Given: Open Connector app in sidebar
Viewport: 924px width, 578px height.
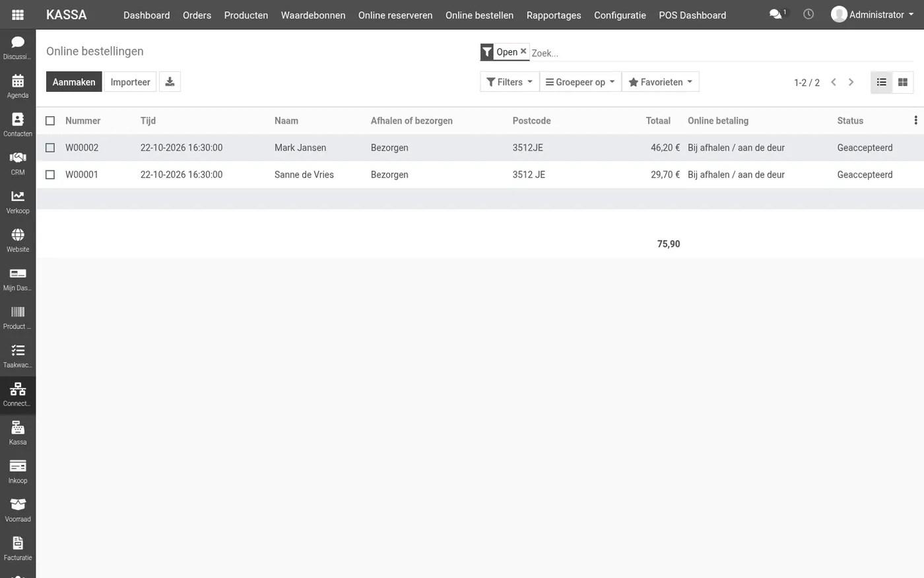Looking at the screenshot, I should pos(18,394).
